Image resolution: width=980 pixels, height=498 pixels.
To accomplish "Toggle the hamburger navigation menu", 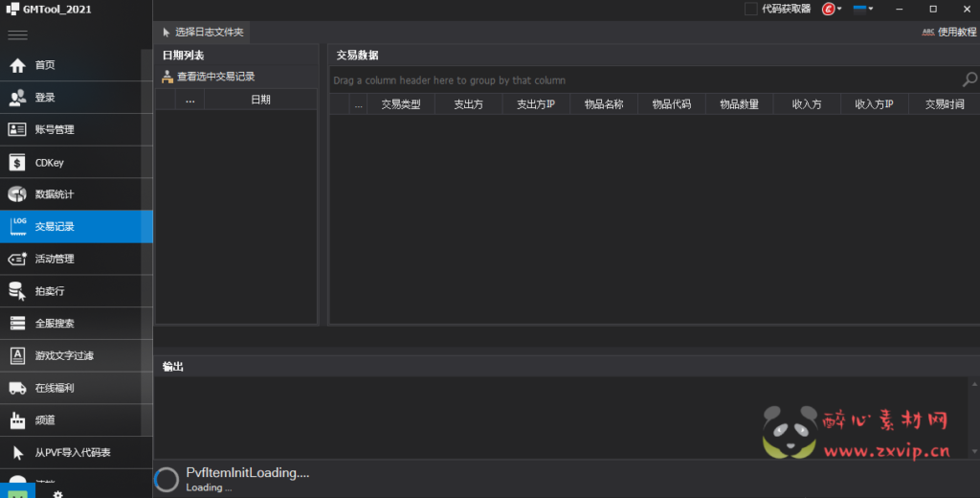I will [17, 35].
